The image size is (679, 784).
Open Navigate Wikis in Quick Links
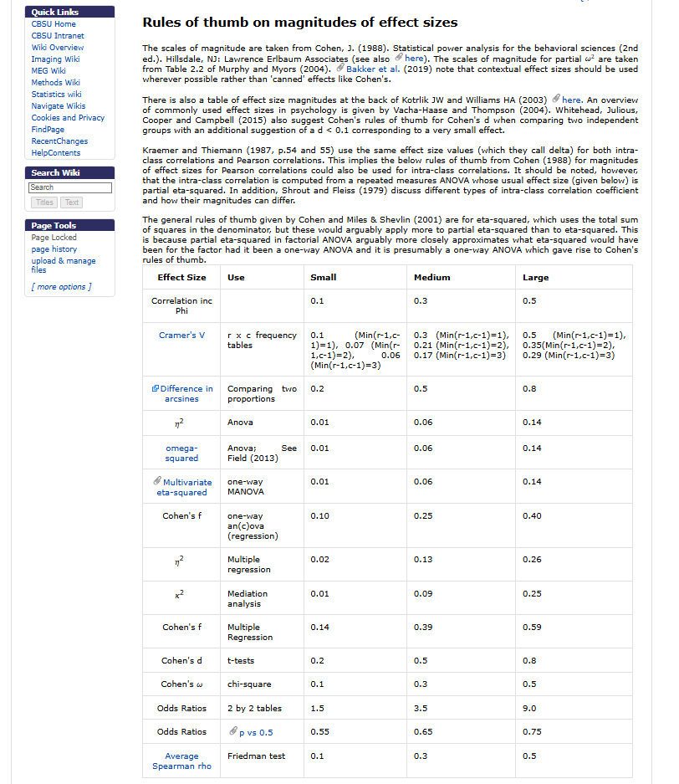point(59,106)
